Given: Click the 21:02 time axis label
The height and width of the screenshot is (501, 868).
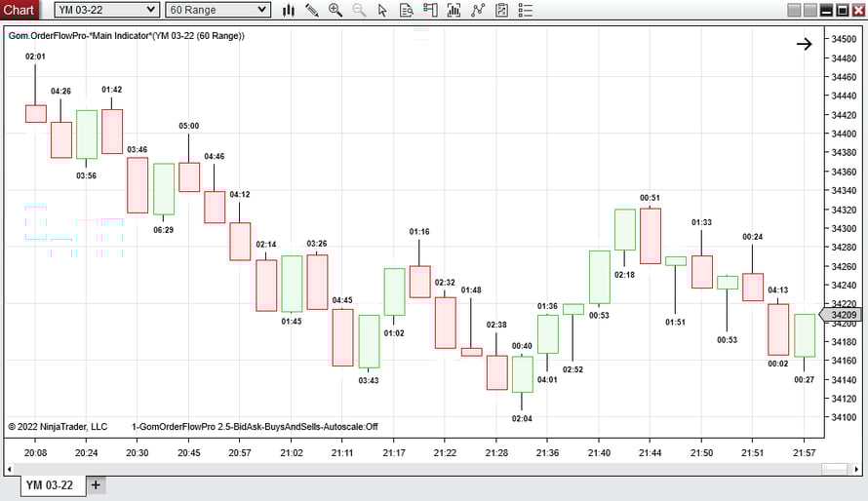Looking at the screenshot, I should pos(292,453).
